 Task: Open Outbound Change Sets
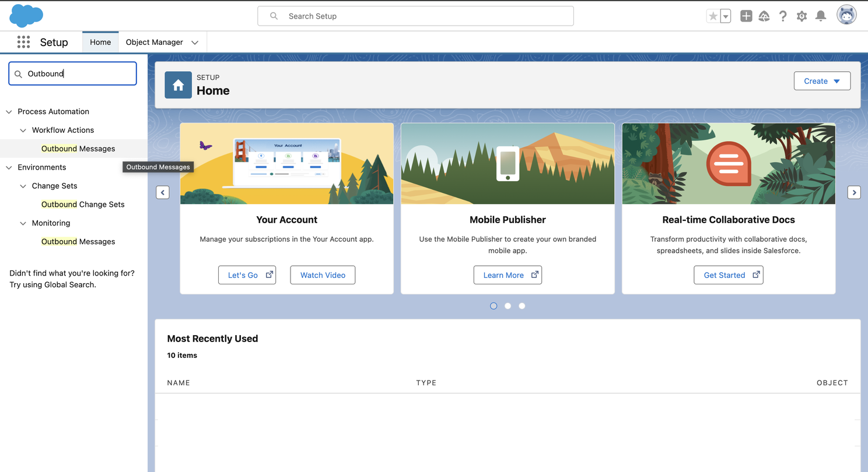coord(83,205)
